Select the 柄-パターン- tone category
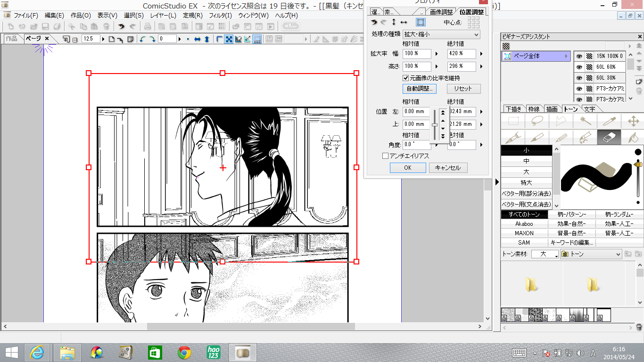 [572, 214]
